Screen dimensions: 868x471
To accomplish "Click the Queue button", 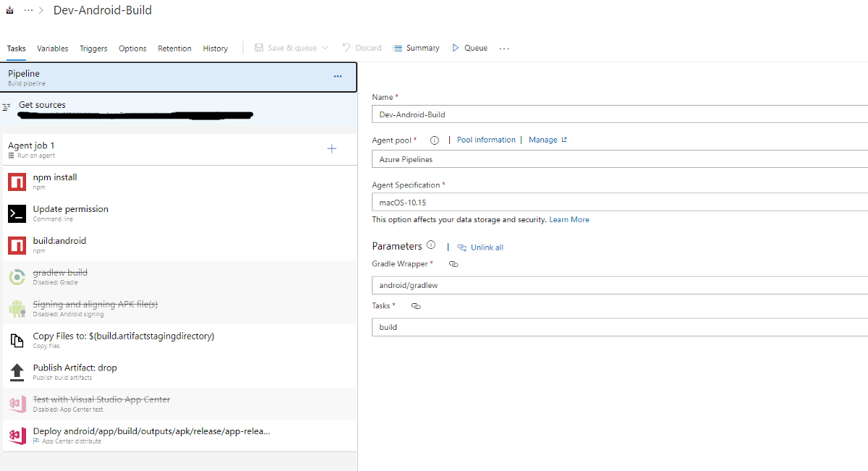I will pyautogui.click(x=469, y=48).
